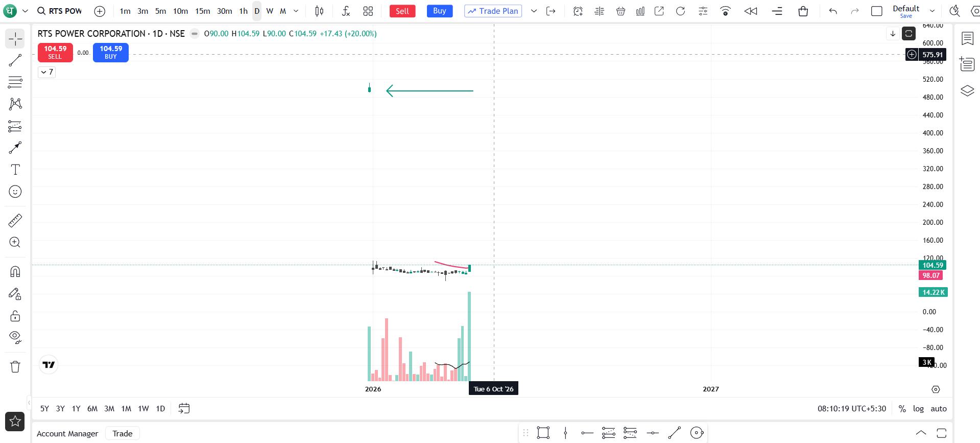980x443 pixels.
Task: Open the chart patterns tool
Action: tap(15, 104)
